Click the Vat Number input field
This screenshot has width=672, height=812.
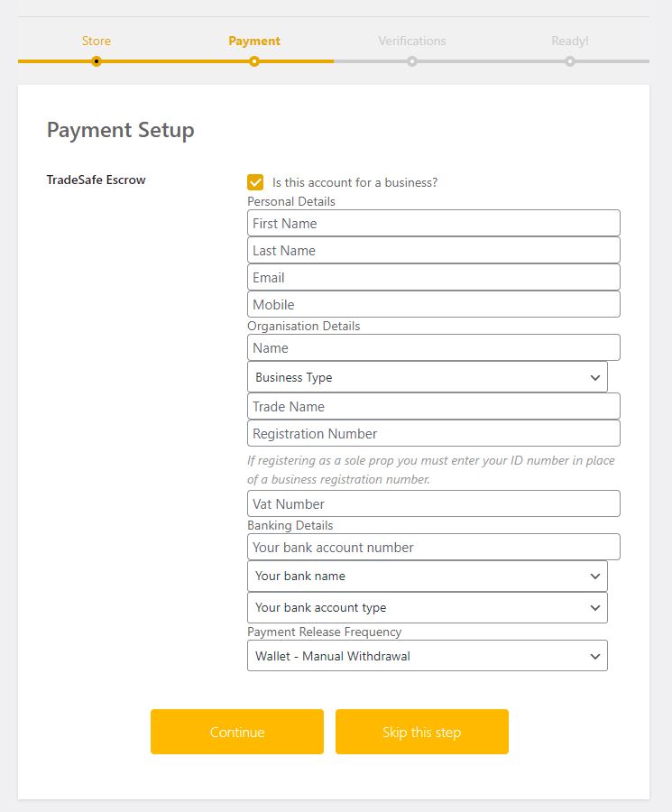(433, 503)
